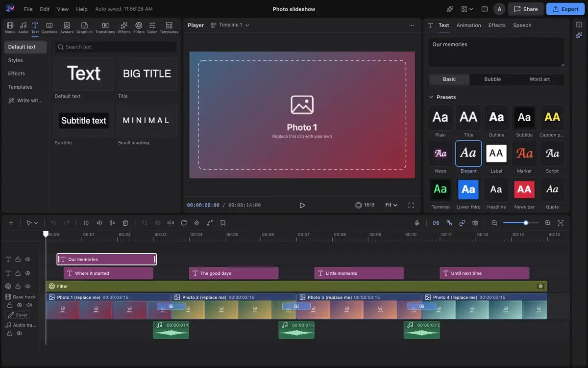The width and height of the screenshot is (588, 368).
Task: Click the Export button
Action: click(x=565, y=9)
